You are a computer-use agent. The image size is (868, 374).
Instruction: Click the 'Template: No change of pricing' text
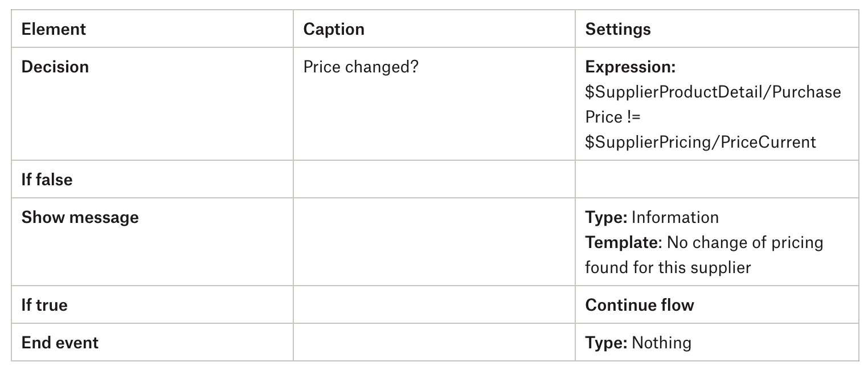click(x=704, y=242)
